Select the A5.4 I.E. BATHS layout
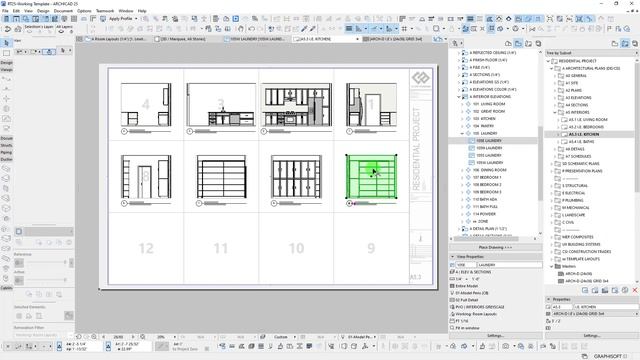Viewport: 640px width, 360px height. click(x=582, y=142)
